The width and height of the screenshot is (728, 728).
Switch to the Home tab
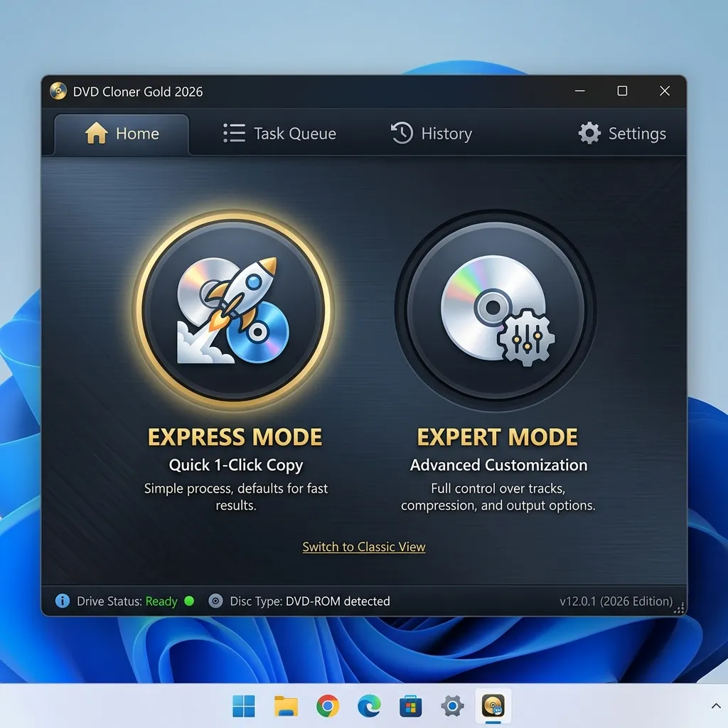[x=122, y=134]
